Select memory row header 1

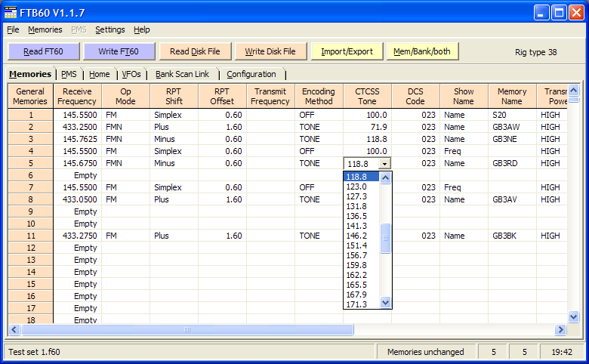(30, 115)
